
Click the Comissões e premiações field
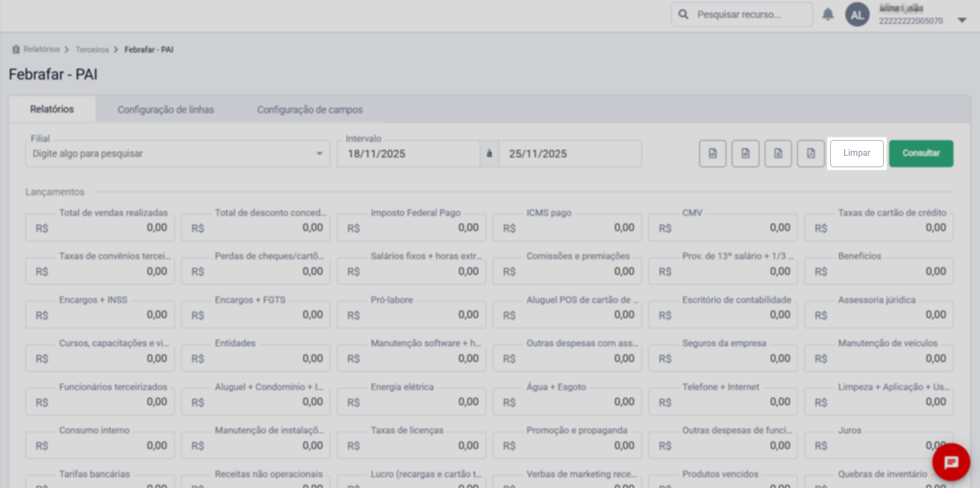pyautogui.click(x=567, y=271)
